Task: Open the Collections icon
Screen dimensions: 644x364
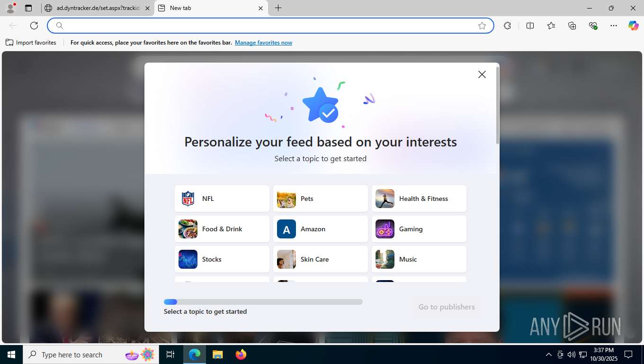Action: click(572, 26)
